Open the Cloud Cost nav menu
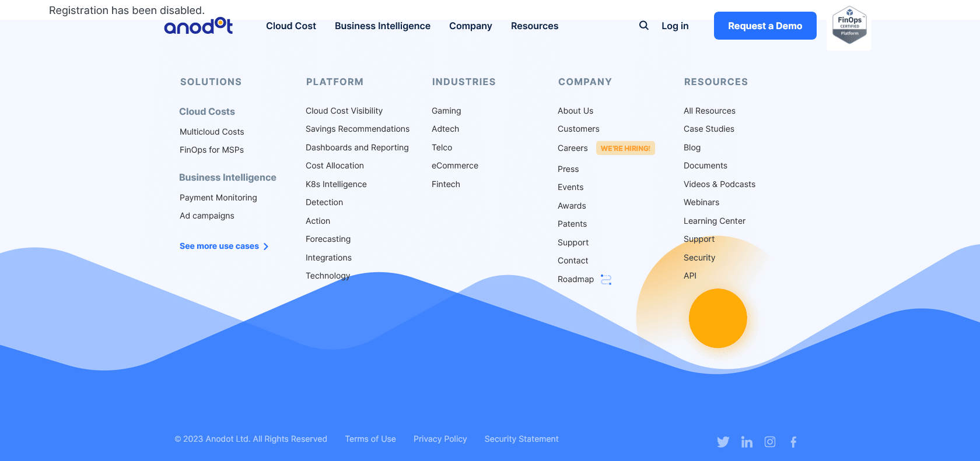Image resolution: width=980 pixels, height=461 pixels. (291, 26)
